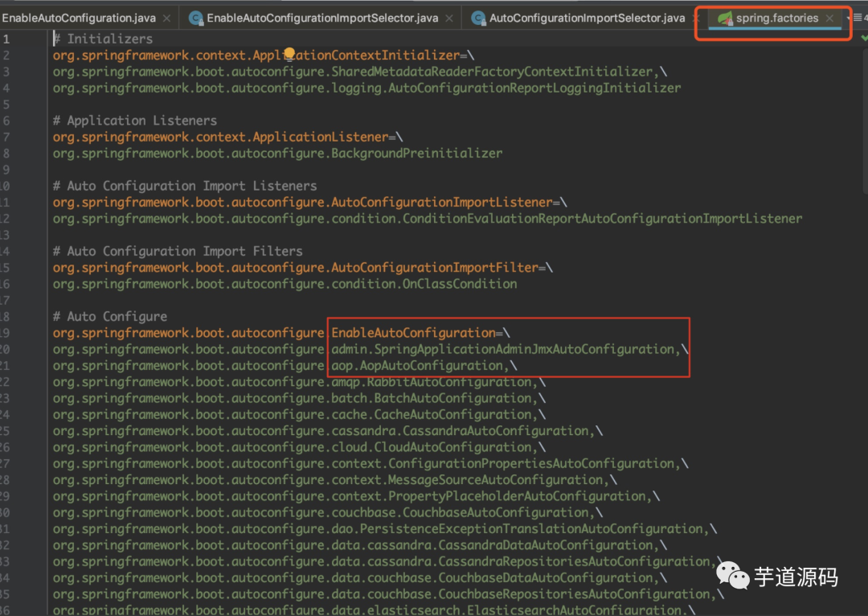Click the context.ApplicationListener key line
The image size is (868, 616).
227,137
